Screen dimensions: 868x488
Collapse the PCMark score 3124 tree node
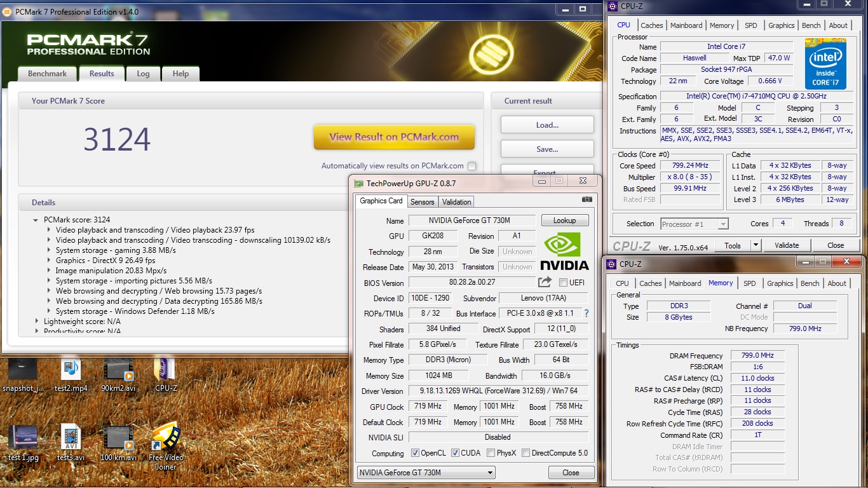tap(36, 220)
